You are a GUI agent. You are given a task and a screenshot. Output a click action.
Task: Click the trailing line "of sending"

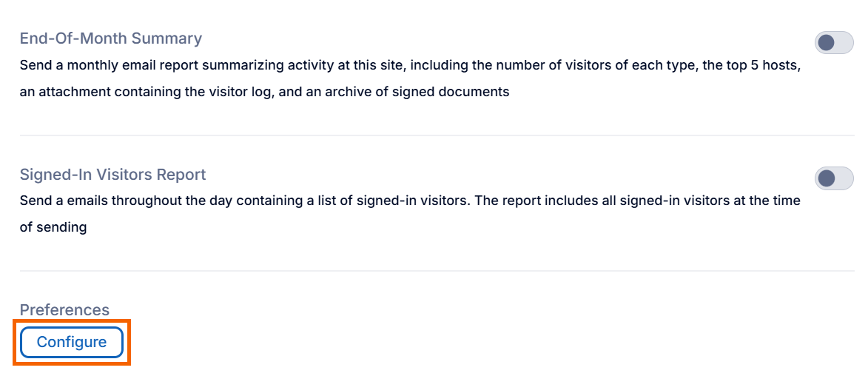(53, 228)
